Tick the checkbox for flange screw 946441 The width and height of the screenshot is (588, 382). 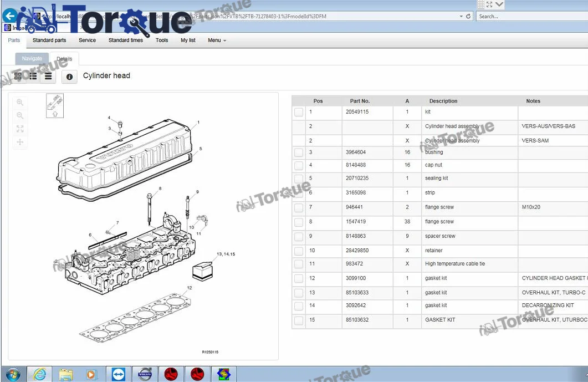pos(299,207)
